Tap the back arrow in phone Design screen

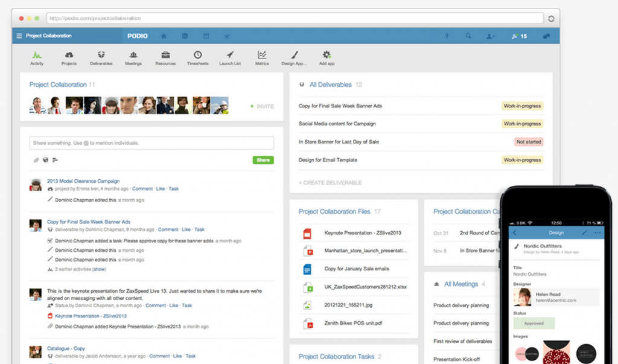(x=515, y=232)
